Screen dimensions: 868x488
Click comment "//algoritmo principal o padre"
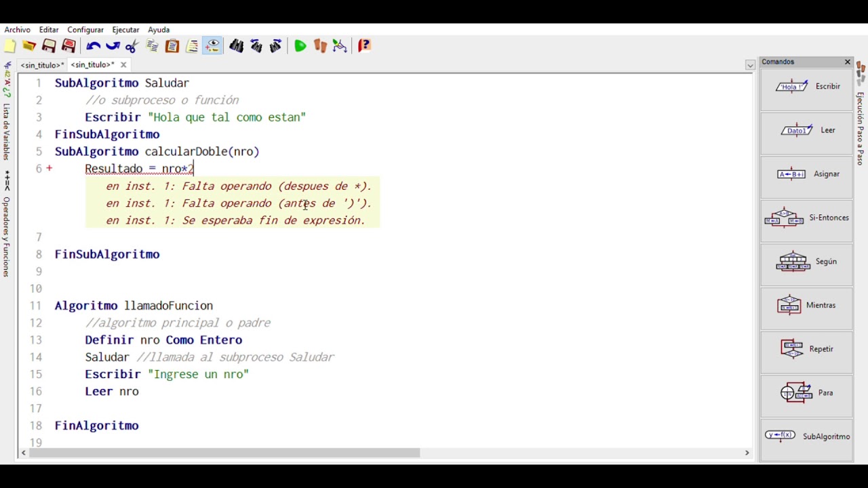point(178,323)
